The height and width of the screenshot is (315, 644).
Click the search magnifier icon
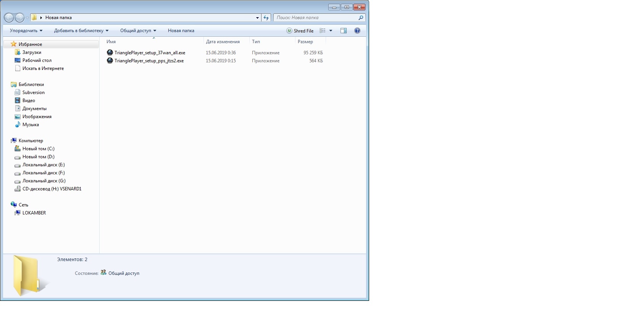pos(360,18)
